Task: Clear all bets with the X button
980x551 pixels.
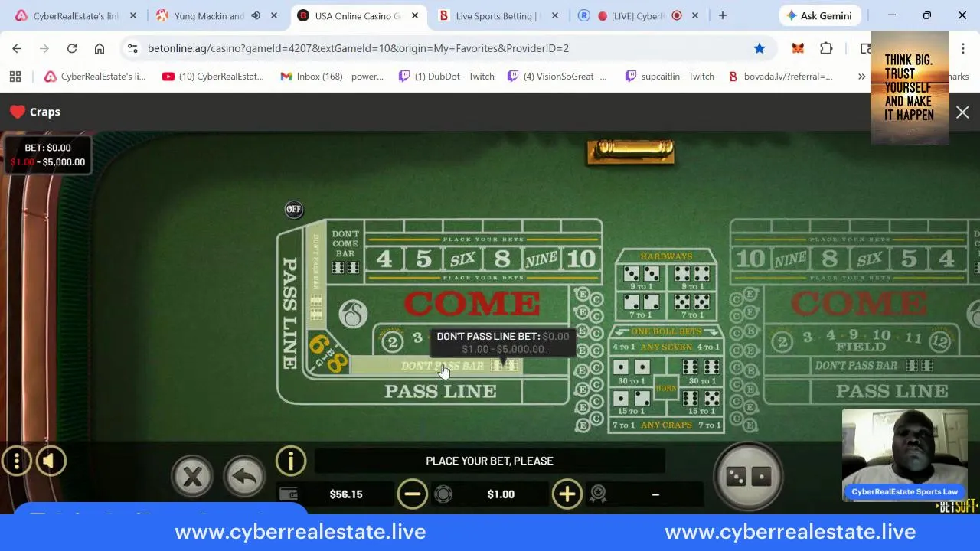Action: coord(192,477)
